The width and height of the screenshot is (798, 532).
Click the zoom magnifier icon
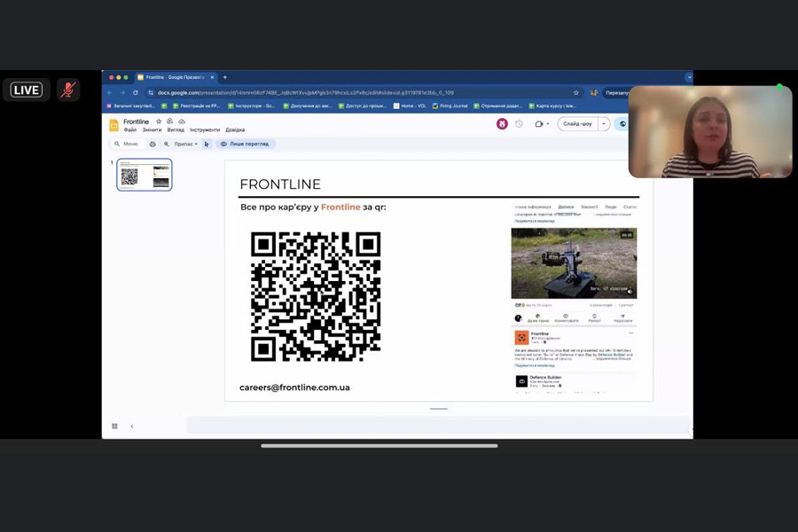coord(167,144)
